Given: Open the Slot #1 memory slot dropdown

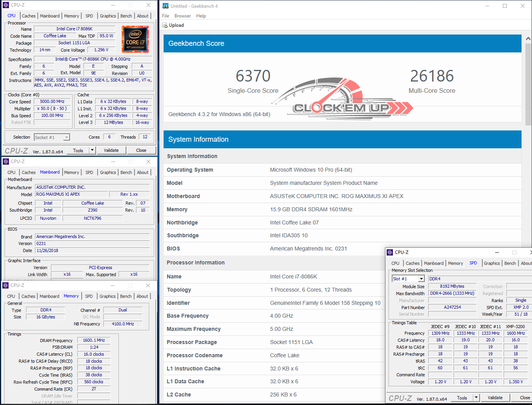Looking at the screenshot, I should tap(421, 279).
